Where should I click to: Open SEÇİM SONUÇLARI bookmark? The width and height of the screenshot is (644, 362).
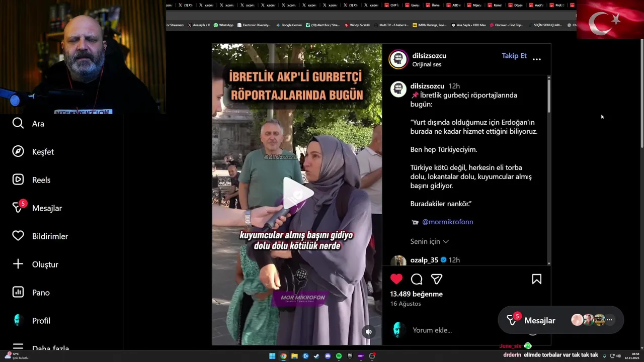point(545,25)
